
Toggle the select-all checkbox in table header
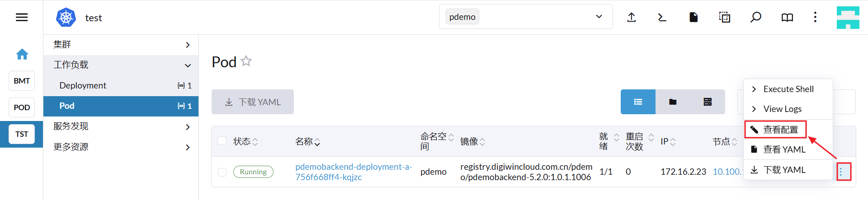[x=222, y=141]
